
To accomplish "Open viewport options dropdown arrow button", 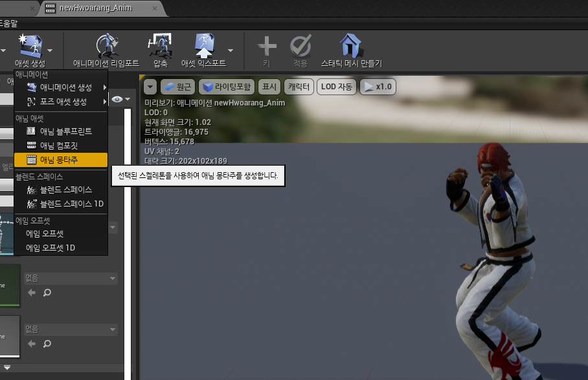I will click(150, 87).
